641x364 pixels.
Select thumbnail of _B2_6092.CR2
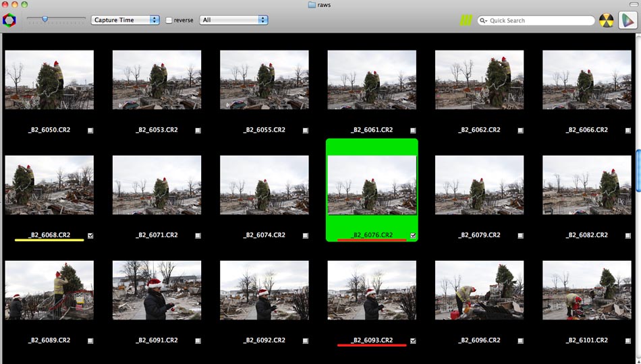[264, 290]
